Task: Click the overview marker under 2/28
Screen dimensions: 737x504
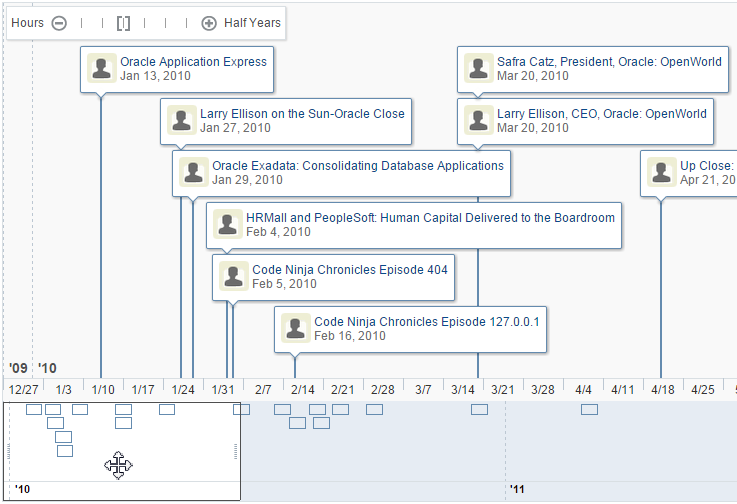Action: coord(374,410)
